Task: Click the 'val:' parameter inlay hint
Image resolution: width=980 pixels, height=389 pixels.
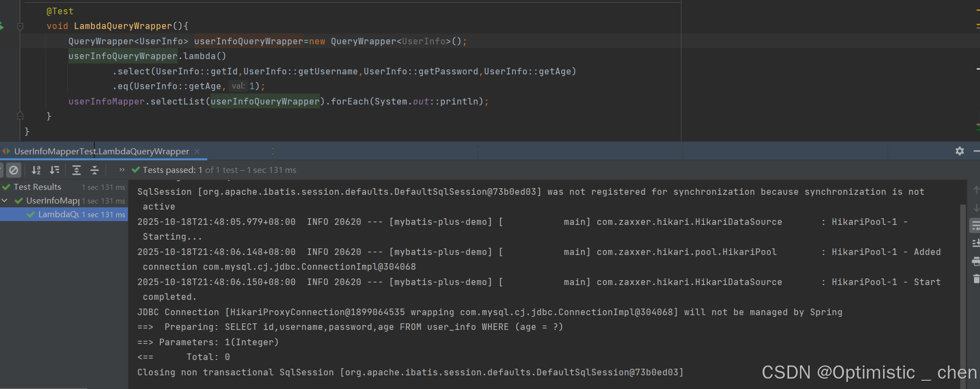Action: point(238,86)
